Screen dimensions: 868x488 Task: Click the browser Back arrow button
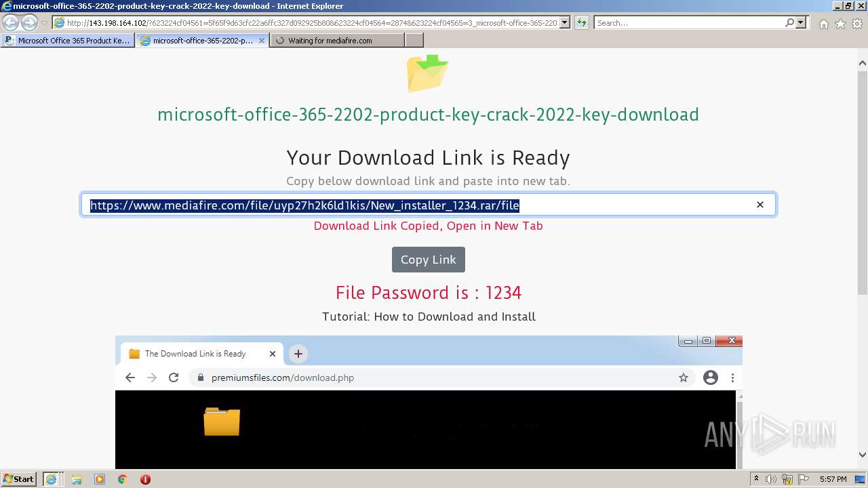10,23
